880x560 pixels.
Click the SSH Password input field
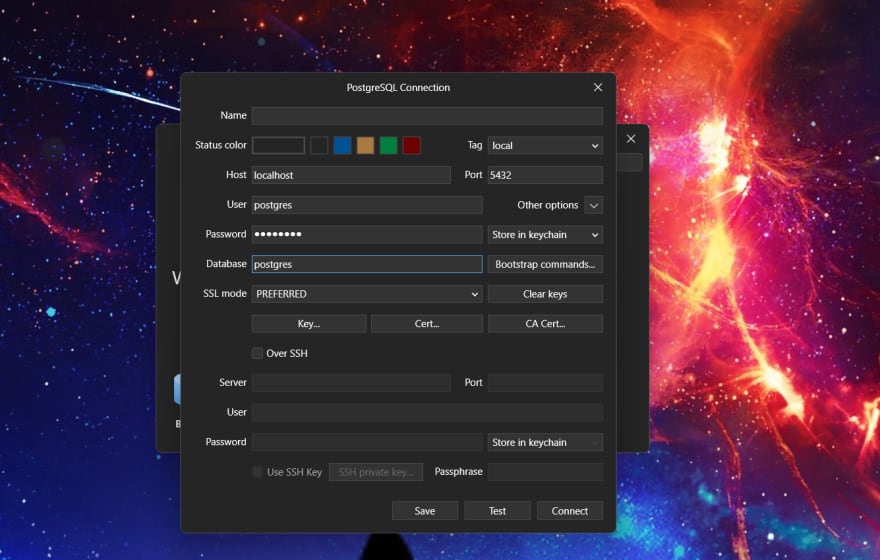(367, 442)
